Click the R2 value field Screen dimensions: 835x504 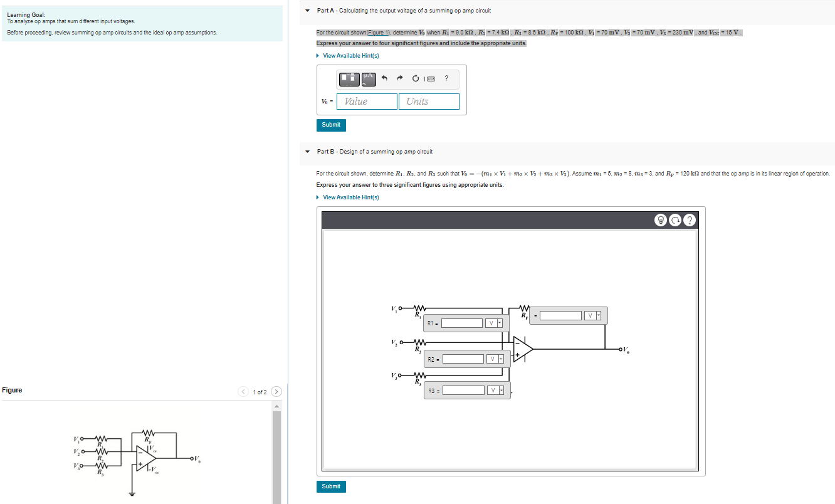463,359
